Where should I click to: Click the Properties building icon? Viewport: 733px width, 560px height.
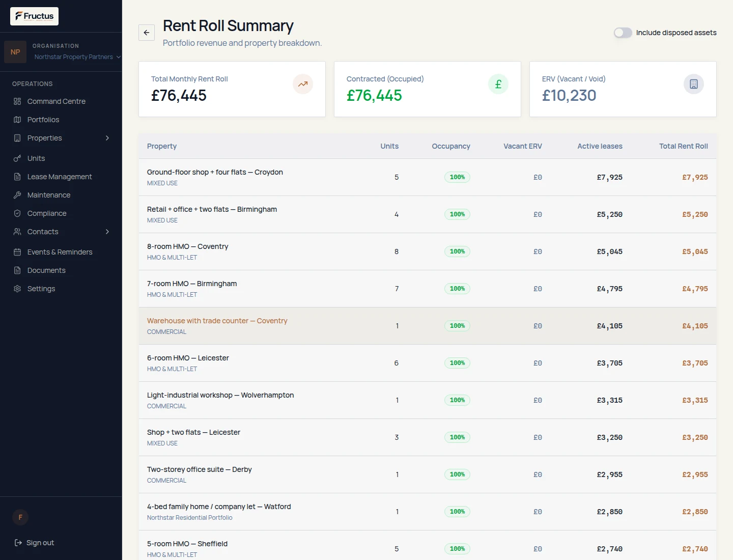pyautogui.click(x=17, y=138)
